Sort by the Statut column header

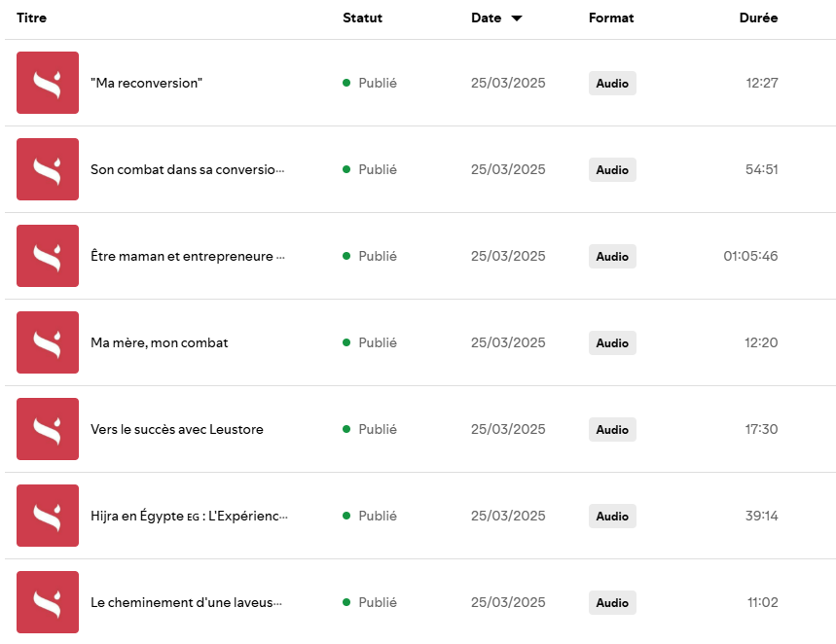[362, 18]
